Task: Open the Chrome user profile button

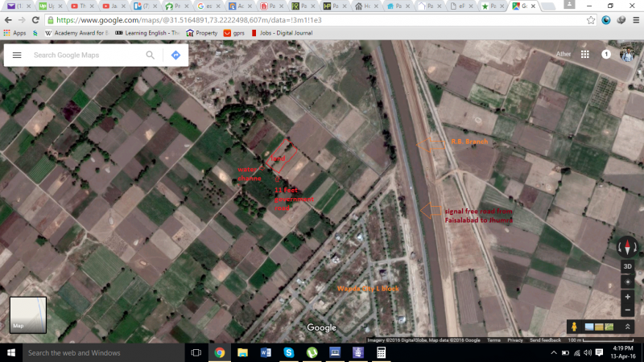Action: tap(569, 5)
